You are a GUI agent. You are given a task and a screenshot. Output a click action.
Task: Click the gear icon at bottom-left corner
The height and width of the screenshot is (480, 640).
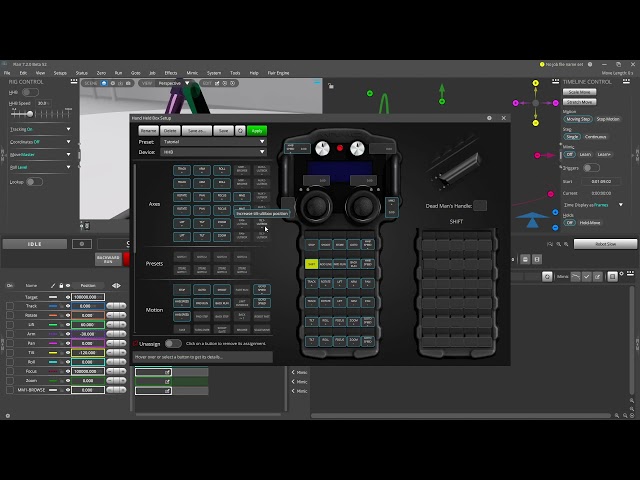[8, 416]
